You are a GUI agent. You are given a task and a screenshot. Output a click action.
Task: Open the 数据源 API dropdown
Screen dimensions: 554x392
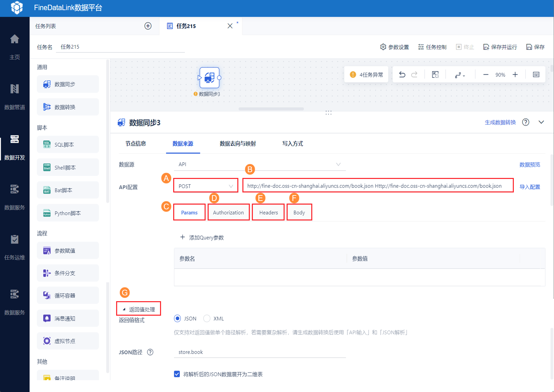(260, 164)
